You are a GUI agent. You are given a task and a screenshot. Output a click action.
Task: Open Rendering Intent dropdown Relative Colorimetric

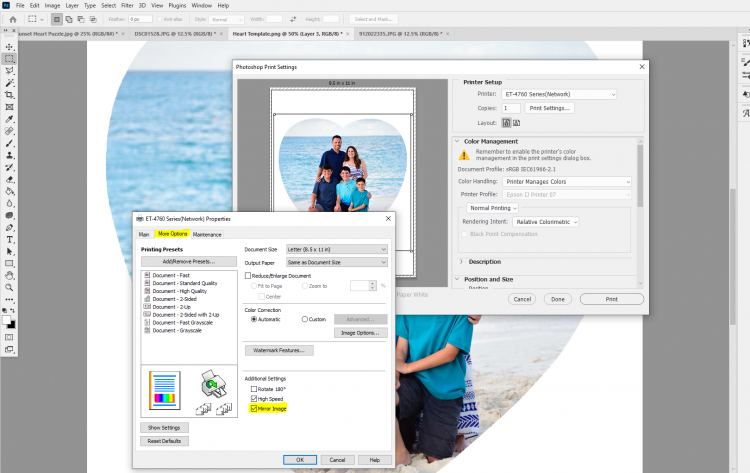[x=546, y=222]
